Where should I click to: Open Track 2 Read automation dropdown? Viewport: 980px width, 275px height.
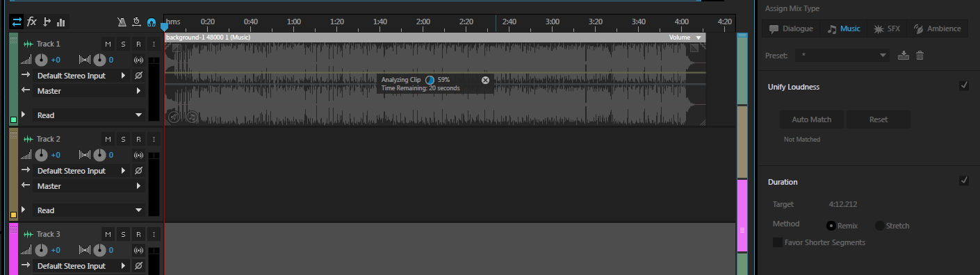(88, 210)
